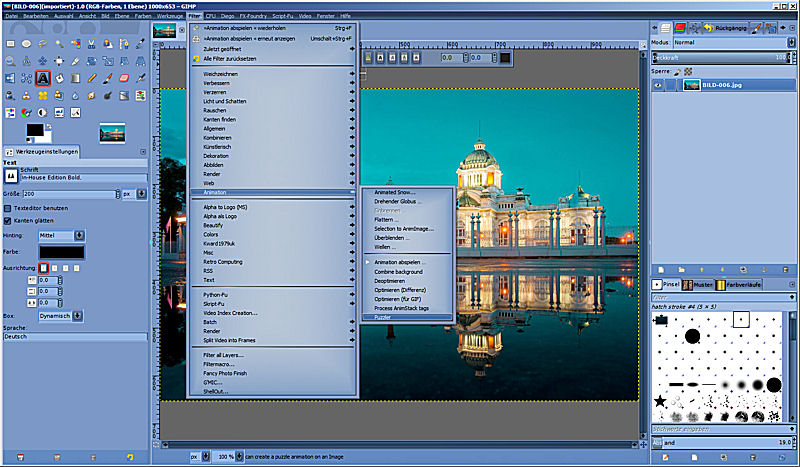Viewport: 800px width, 467px height.
Task: Select the large round black brush preset
Action: click(692, 336)
